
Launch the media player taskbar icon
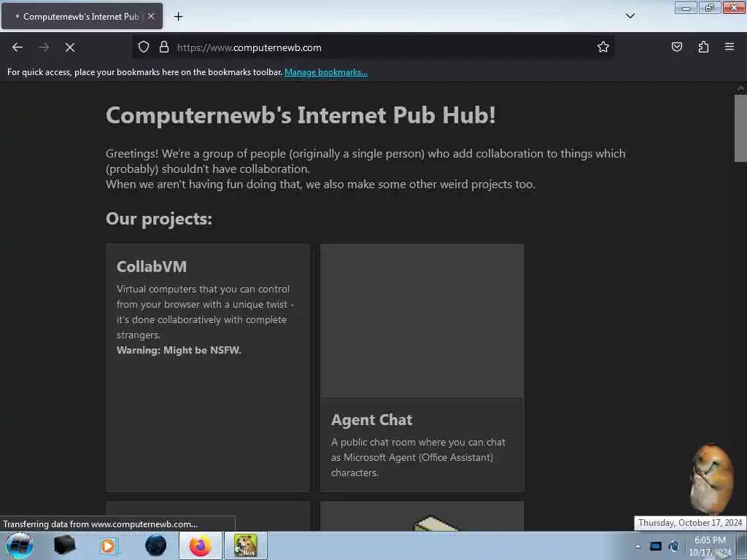pos(109,545)
